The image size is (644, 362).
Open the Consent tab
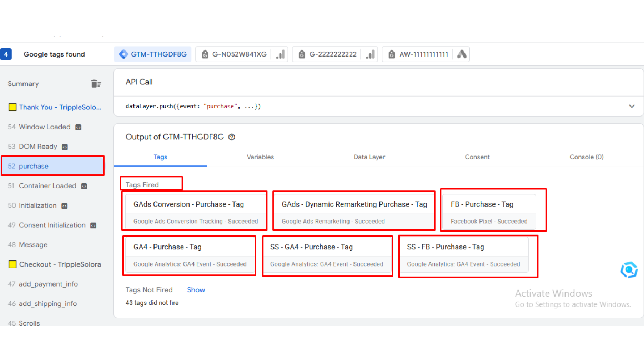[477, 157]
